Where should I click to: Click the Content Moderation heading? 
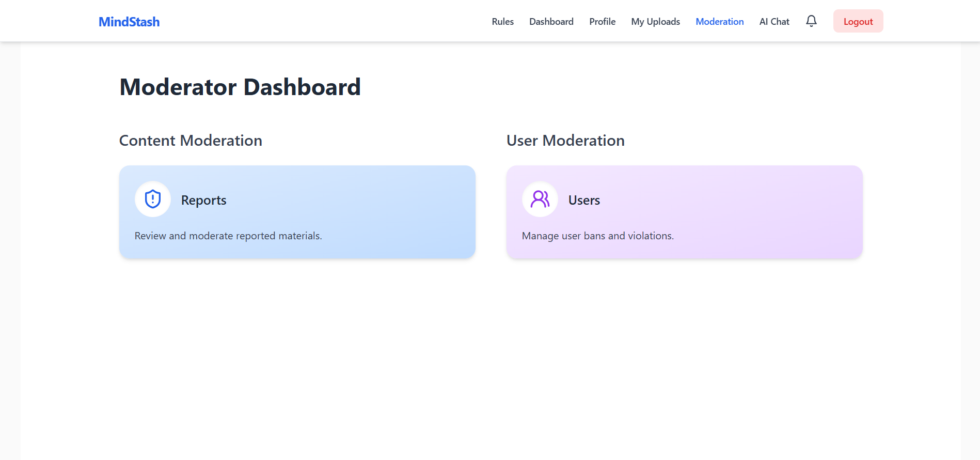click(x=191, y=141)
